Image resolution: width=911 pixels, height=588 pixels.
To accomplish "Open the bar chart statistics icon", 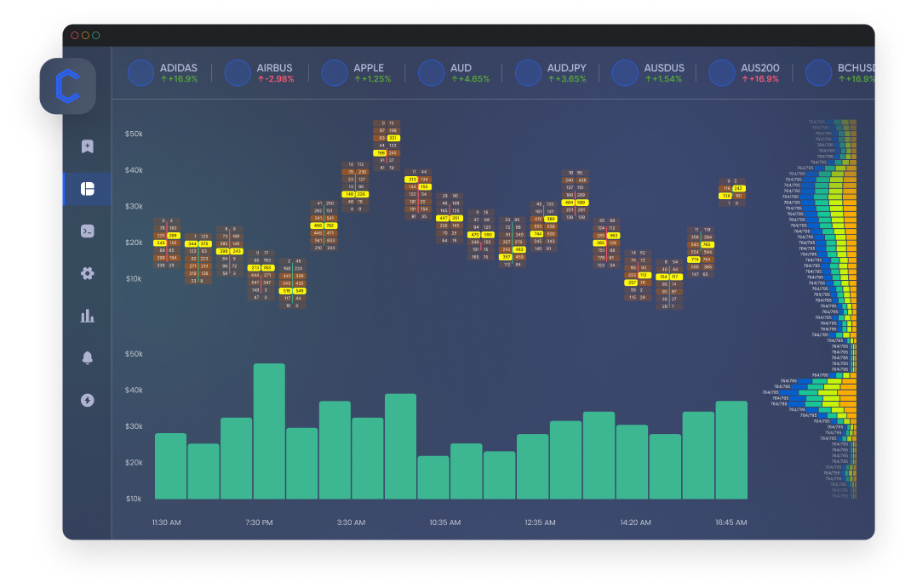I will click(x=87, y=316).
